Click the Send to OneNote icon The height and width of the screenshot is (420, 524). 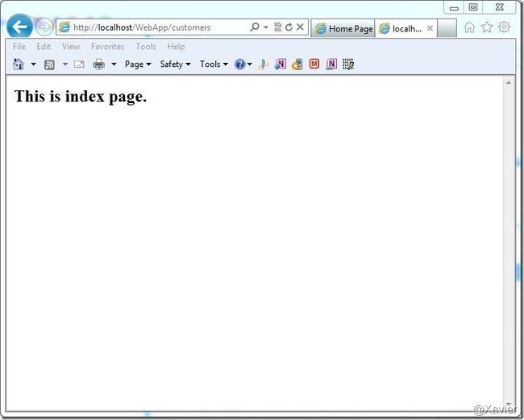point(281,64)
